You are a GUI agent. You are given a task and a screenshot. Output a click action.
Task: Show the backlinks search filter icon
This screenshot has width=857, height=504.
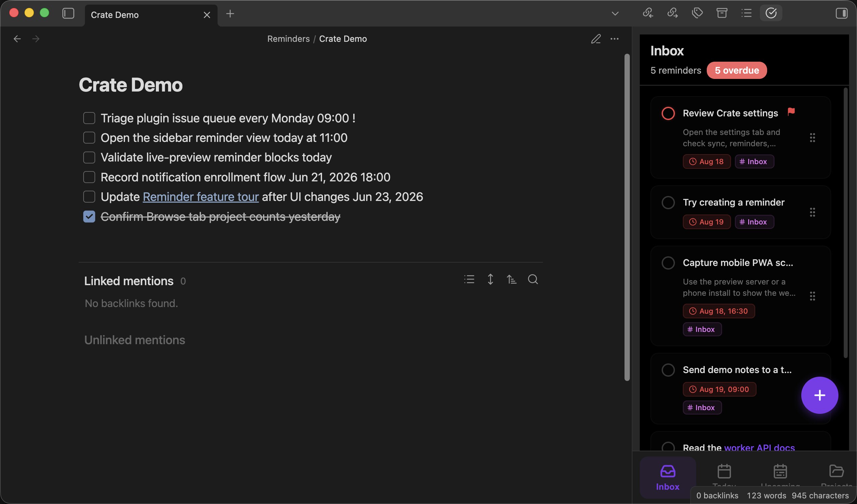pyautogui.click(x=533, y=279)
